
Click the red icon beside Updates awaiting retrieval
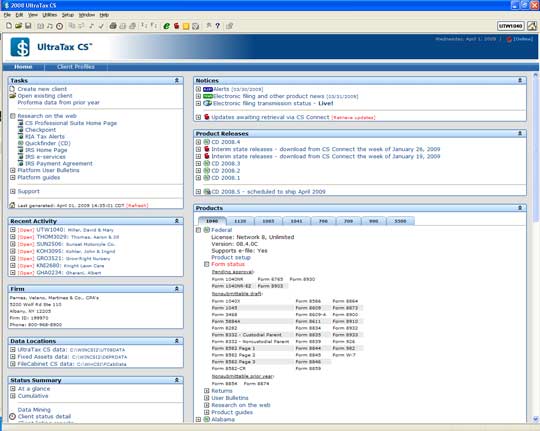(207, 117)
